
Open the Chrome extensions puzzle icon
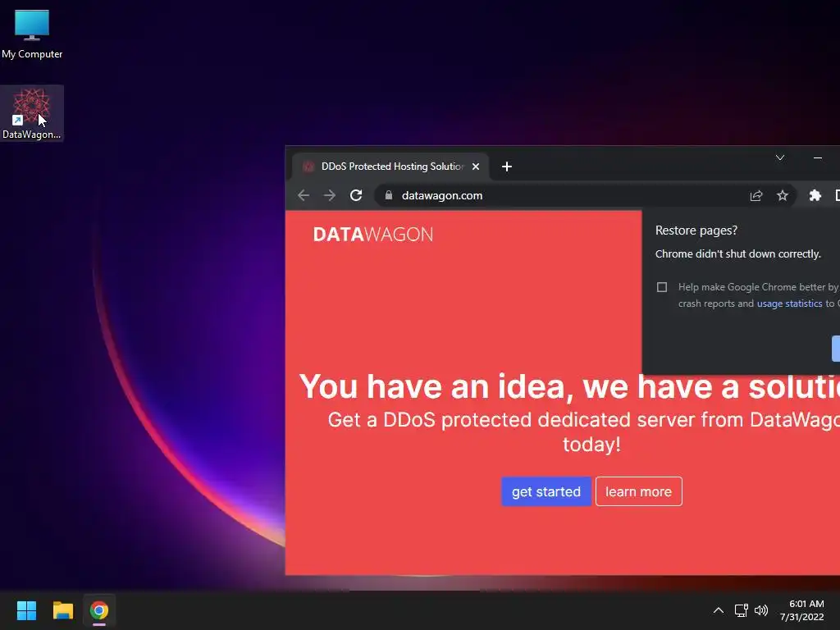point(815,195)
